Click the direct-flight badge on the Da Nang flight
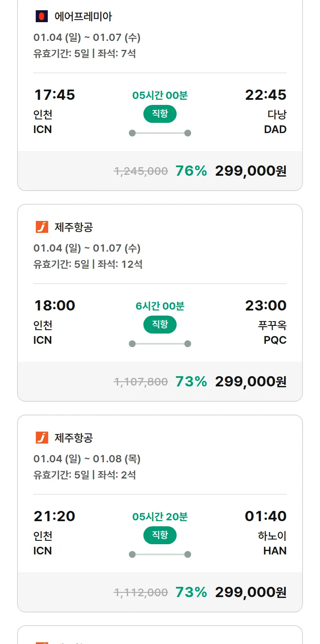The height and width of the screenshot is (644, 320). pos(160,114)
